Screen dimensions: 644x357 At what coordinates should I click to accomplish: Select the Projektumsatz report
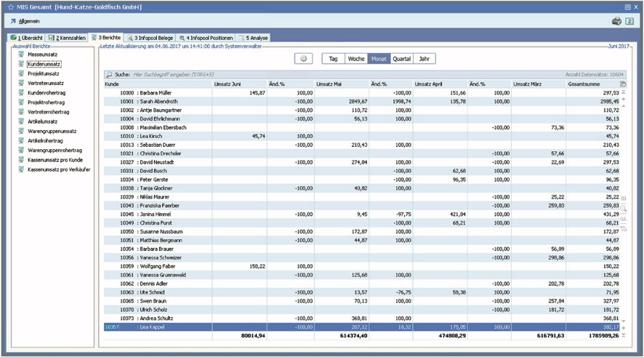tap(43, 73)
